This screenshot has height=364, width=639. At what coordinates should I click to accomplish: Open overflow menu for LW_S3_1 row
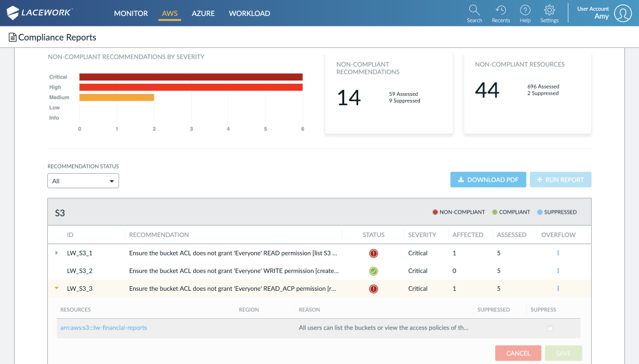(558, 253)
